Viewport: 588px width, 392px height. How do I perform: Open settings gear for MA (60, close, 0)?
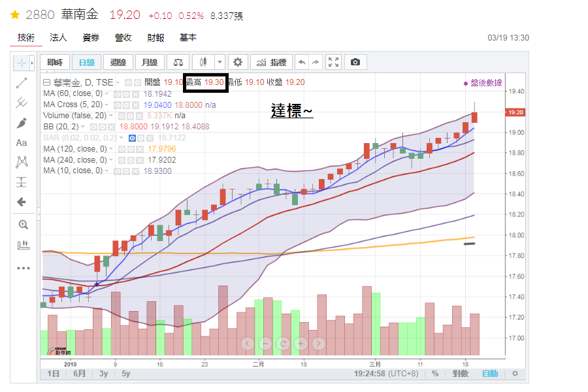126,94
